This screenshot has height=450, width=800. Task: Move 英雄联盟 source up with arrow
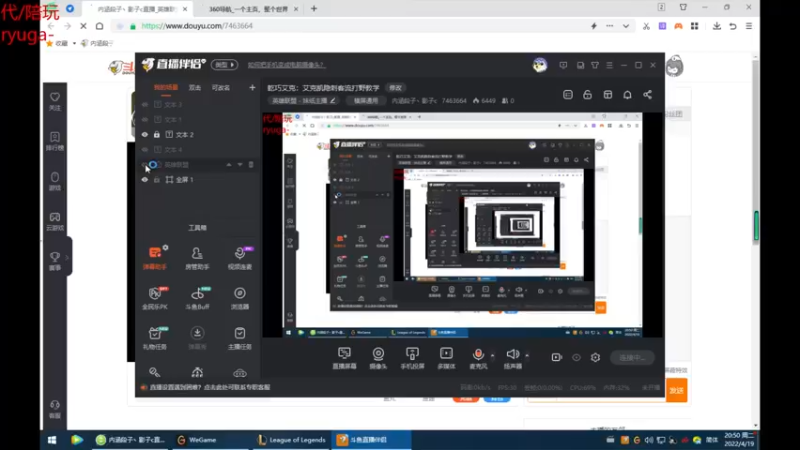point(229,165)
